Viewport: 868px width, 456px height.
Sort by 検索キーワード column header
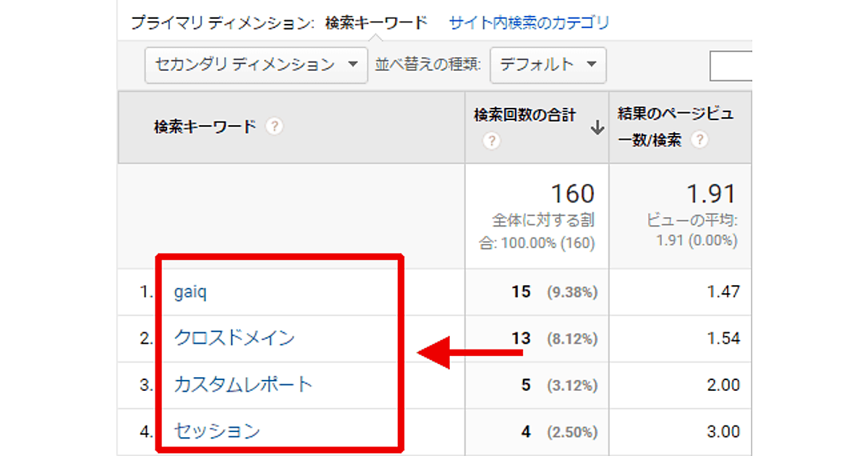click(x=205, y=127)
